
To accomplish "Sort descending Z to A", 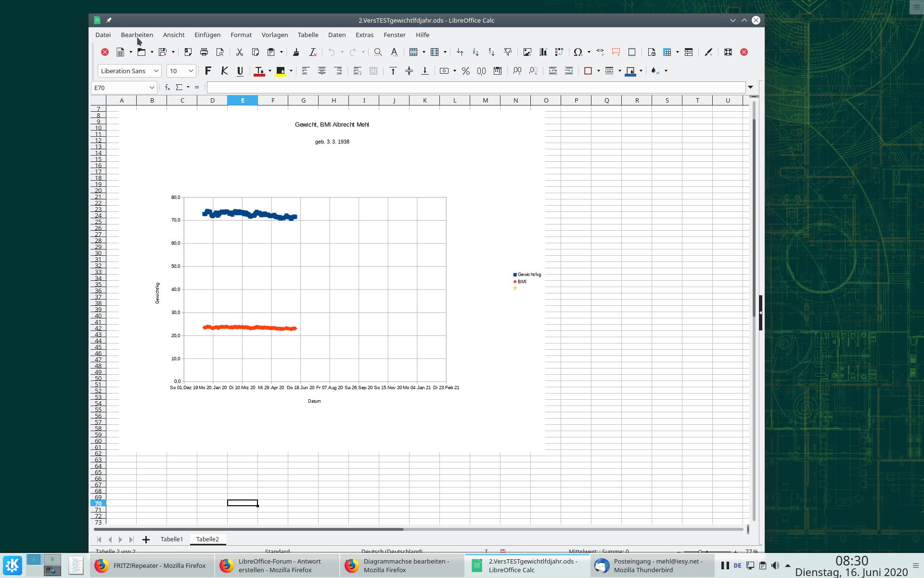I will coord(492,52).
